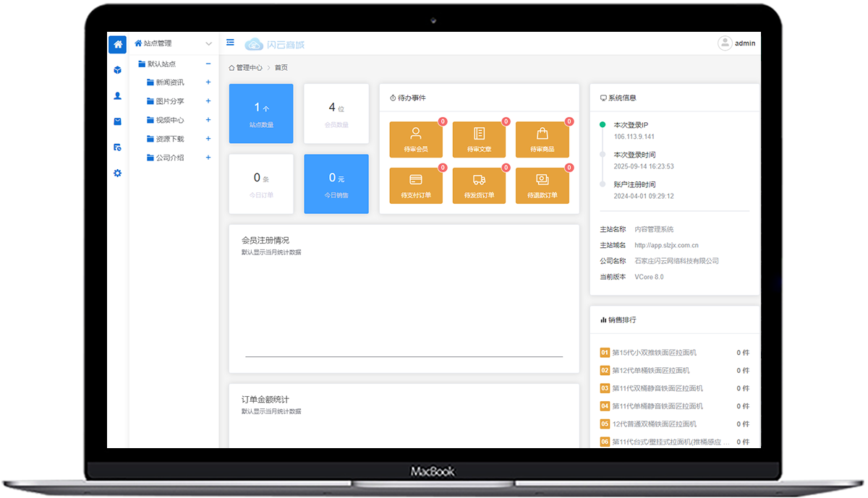Click 管理中心 in the breadcrumb

[x=249, y=68]
